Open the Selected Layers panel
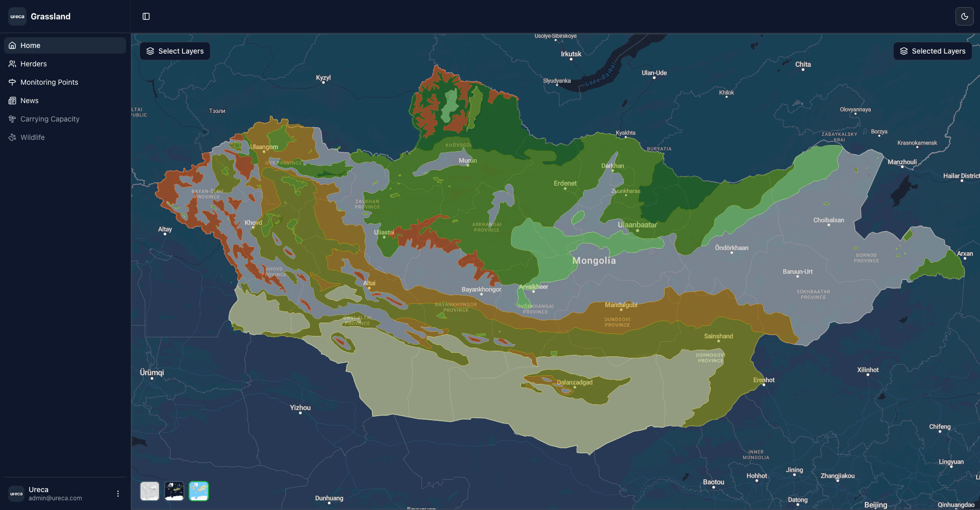The width and height of the screenshot is (980, 510). (x=932, y=51)
